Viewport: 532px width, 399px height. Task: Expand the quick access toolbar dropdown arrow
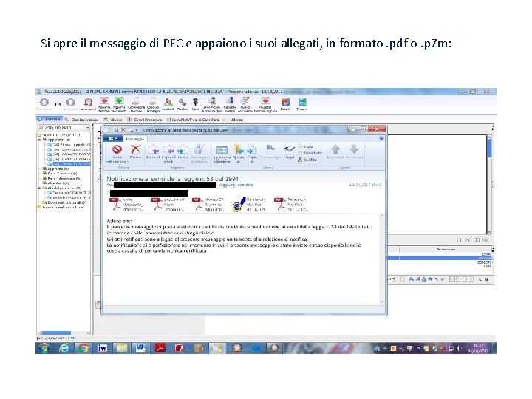[137, 130]
